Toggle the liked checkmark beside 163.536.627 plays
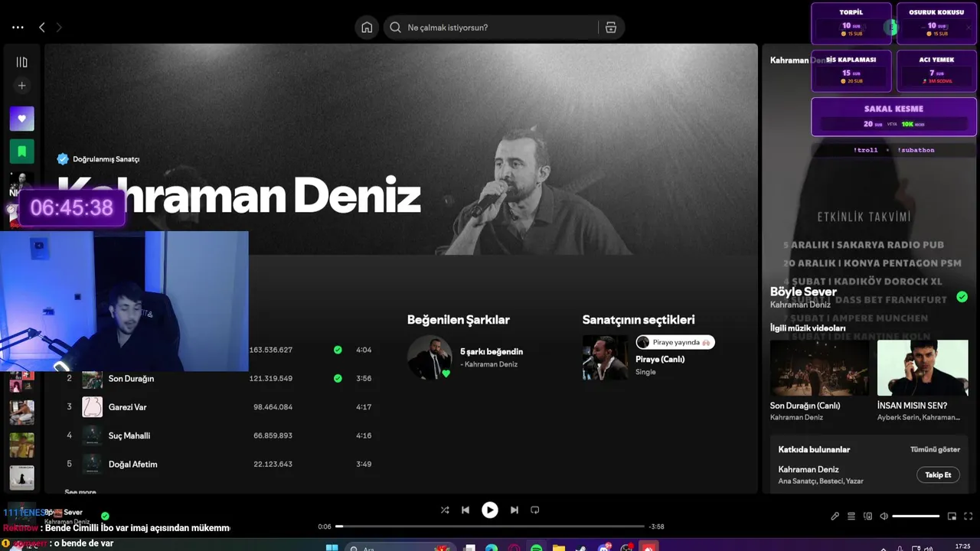The image size is (980, 551). tap(338, 350)
